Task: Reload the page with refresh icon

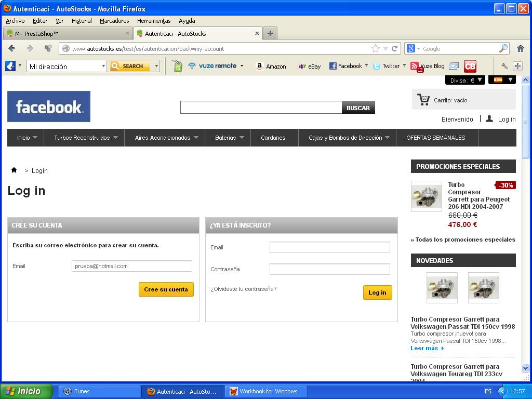Action: click(395, 48)
